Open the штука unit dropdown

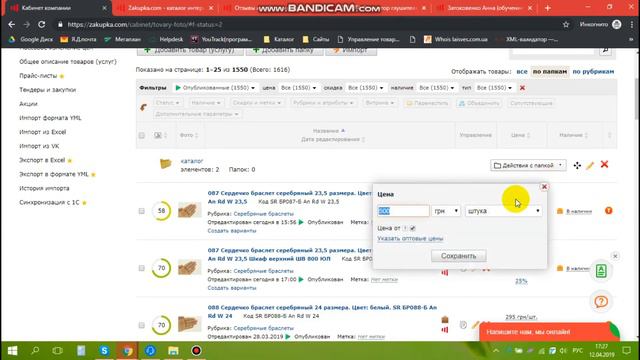coord(504,211)
